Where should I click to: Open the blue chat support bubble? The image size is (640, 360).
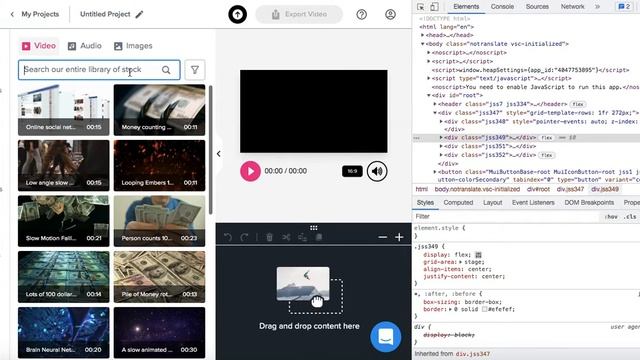tap(386, 337)
